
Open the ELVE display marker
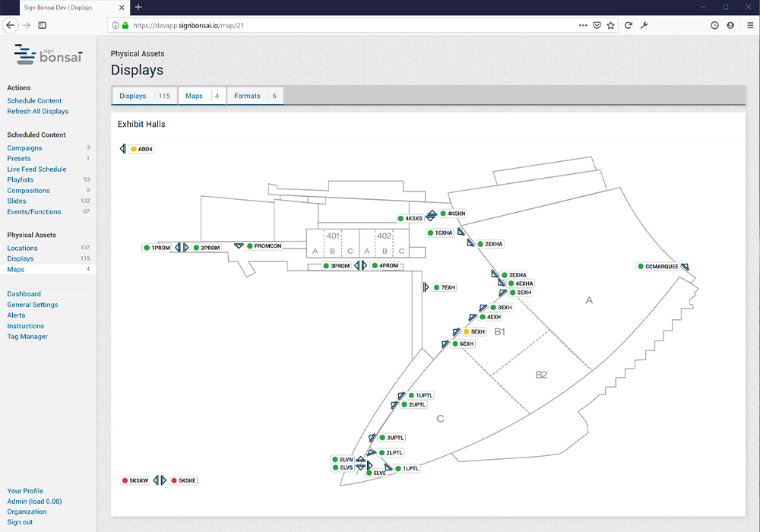coord(377,473)
